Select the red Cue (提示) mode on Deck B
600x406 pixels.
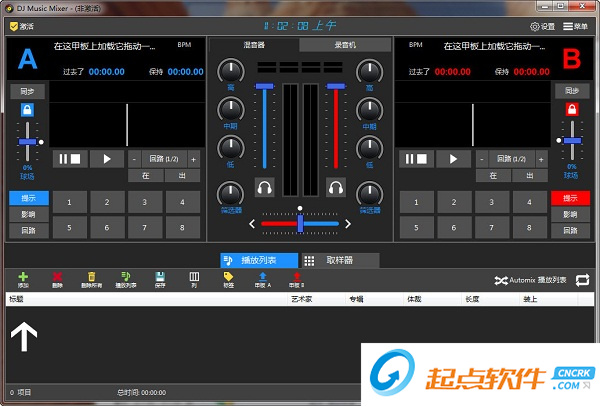pos(571,198)
